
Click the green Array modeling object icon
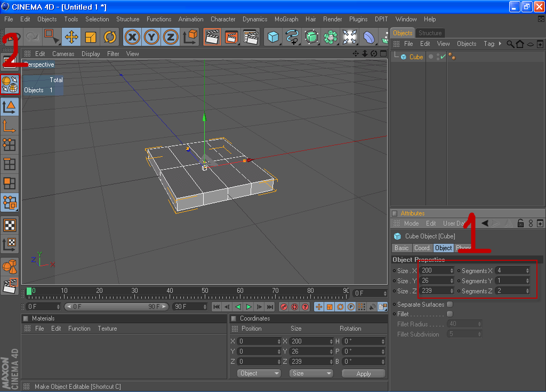(331, 37)
